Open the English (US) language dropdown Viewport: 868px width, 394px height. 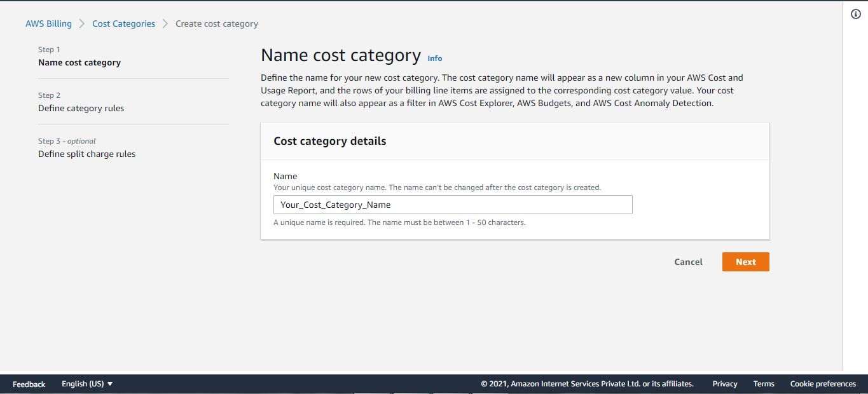click(x=81, y=384)
